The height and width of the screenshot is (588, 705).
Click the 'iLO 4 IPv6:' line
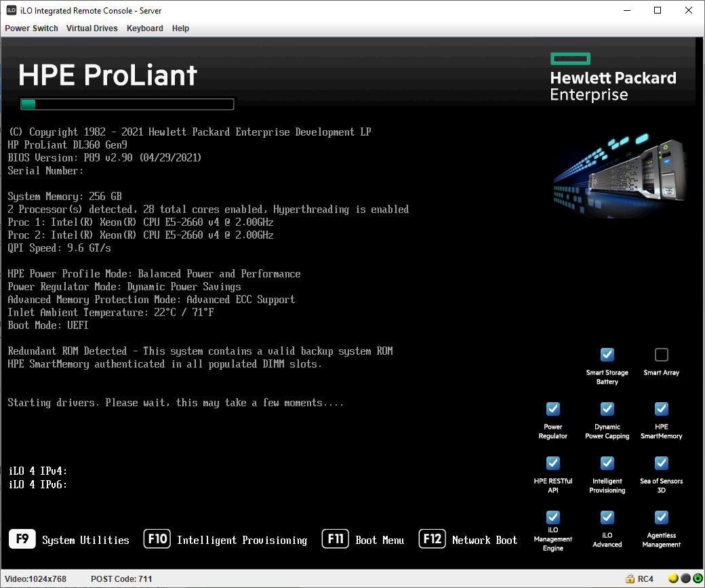point(38,484)
